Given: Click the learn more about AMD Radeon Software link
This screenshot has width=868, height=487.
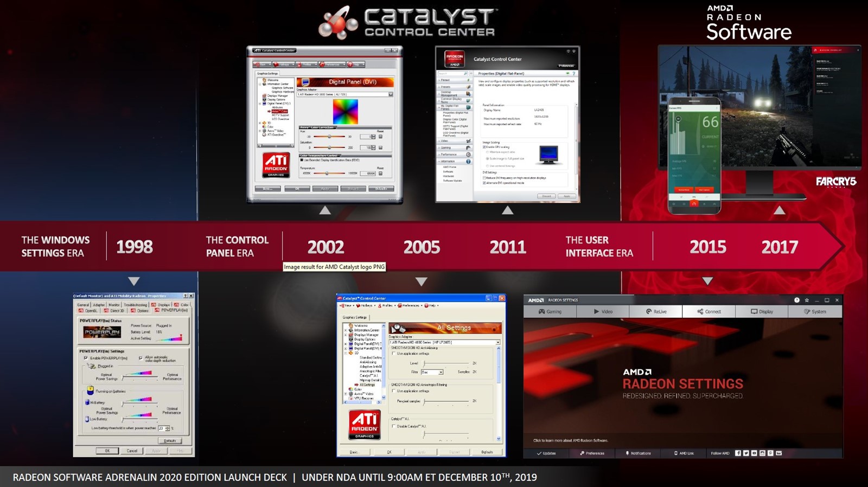Looking at the screenshot, I should tap(571, 440).
